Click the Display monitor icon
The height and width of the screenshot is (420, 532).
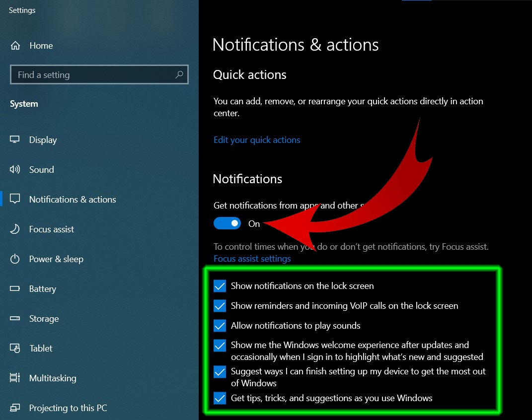(x=14, y=140)
